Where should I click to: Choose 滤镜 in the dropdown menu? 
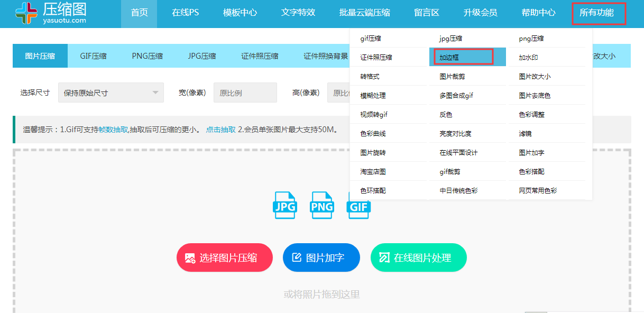(x=526, y=134)
